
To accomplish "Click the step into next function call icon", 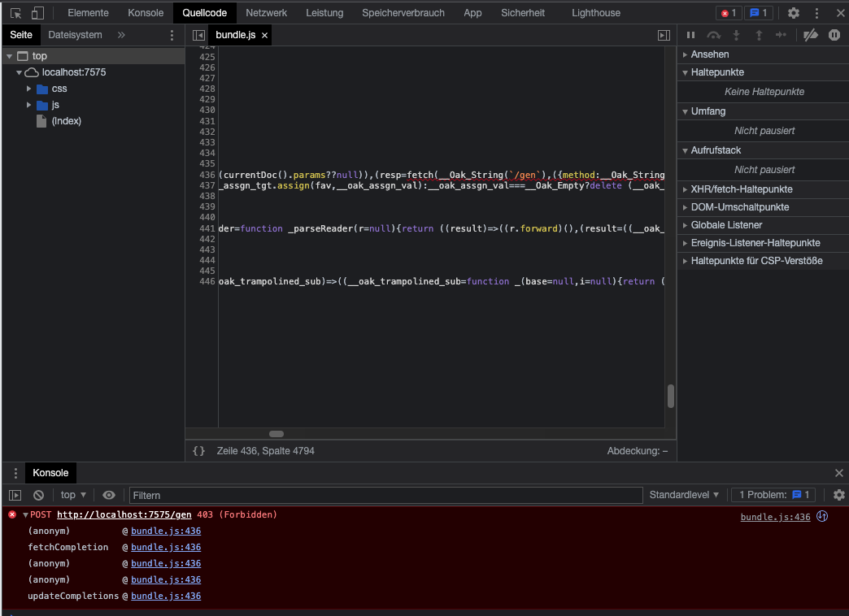I will [735, 35].
